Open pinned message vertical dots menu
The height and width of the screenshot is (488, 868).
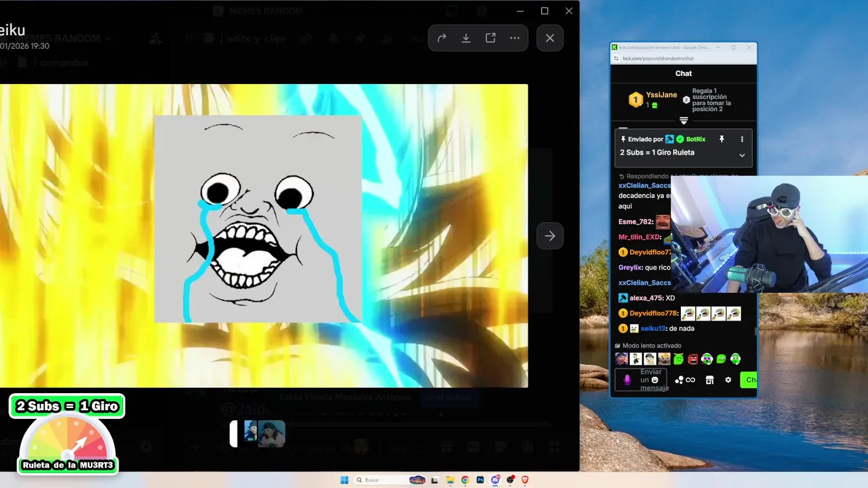tap(742, 139)
